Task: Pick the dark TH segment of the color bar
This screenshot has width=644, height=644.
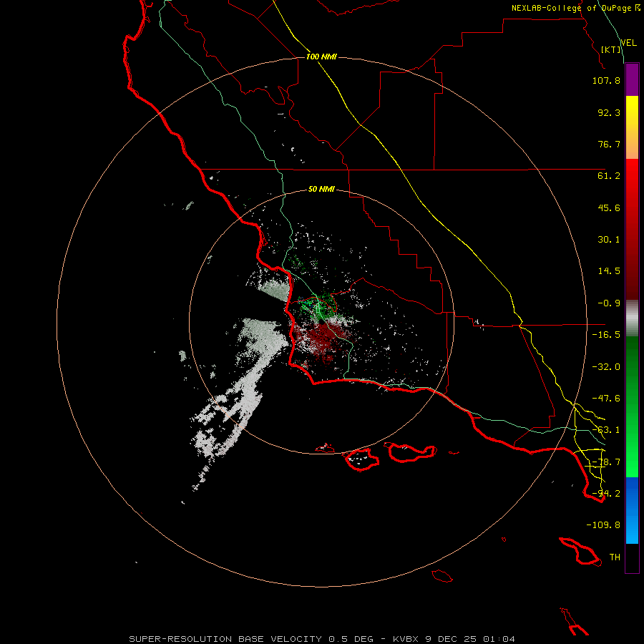Action: [x=632, y=558]
